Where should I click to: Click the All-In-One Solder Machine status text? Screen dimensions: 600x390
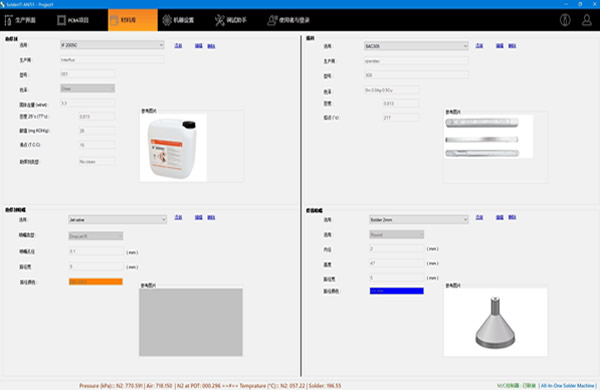568,386
